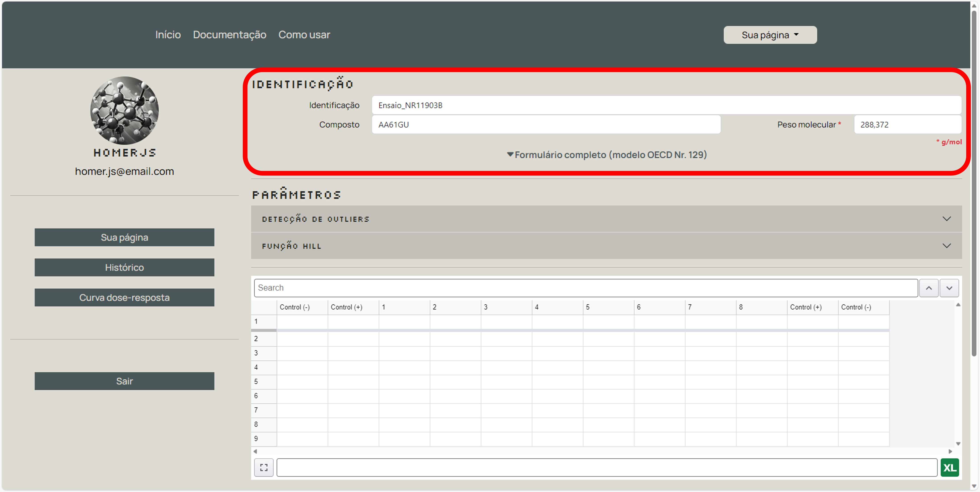Select row header 9

264,439
